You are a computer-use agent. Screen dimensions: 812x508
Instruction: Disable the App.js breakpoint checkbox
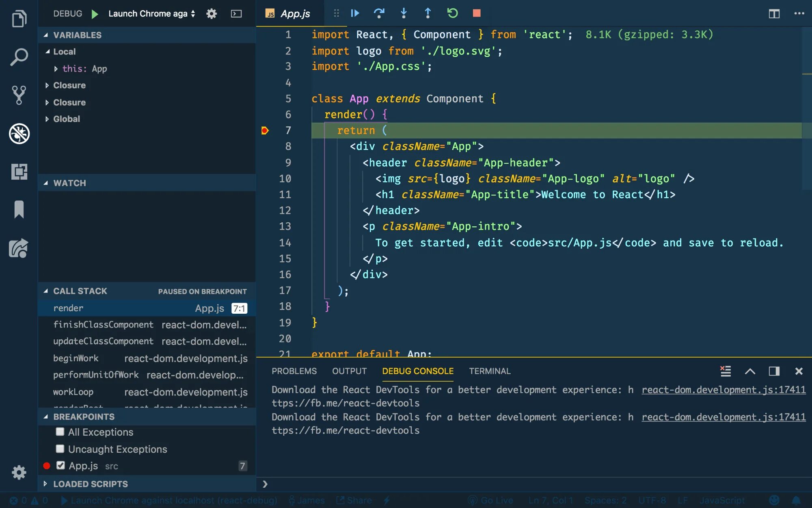[60, 466]
